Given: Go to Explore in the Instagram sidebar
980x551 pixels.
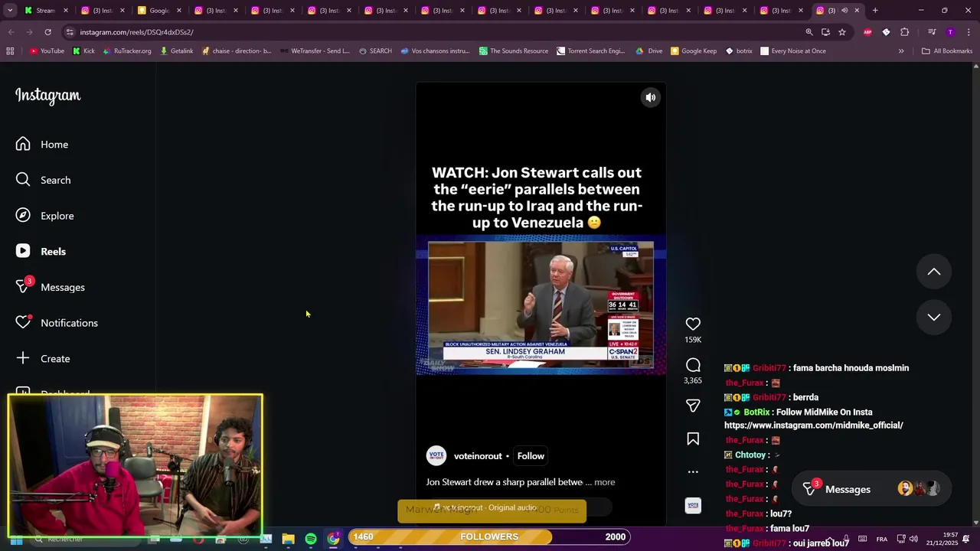Looking at the screenshot, I should tap(44, 216).
